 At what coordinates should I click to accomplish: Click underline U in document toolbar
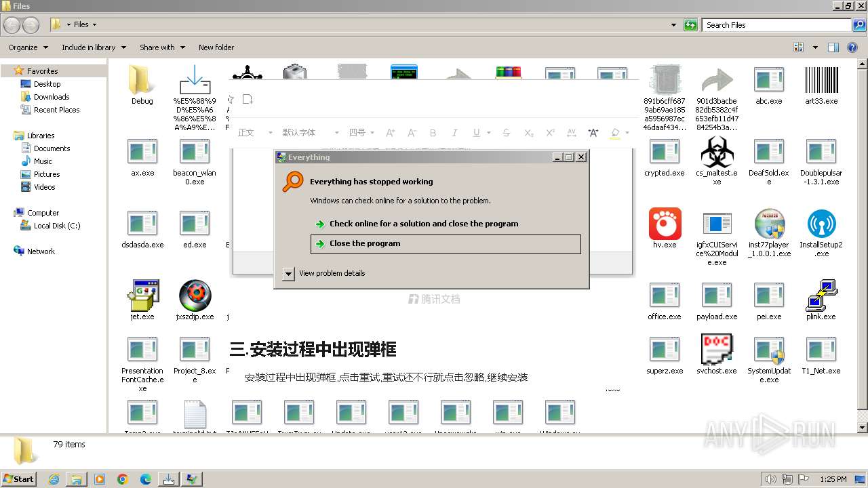(476, 133)
